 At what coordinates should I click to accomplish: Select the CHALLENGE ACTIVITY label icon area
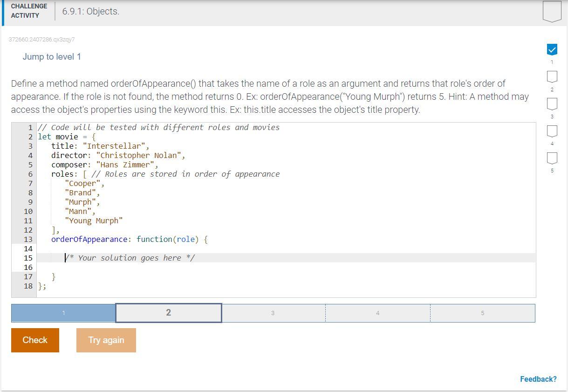pyautogui.click(x=28, y=10)
